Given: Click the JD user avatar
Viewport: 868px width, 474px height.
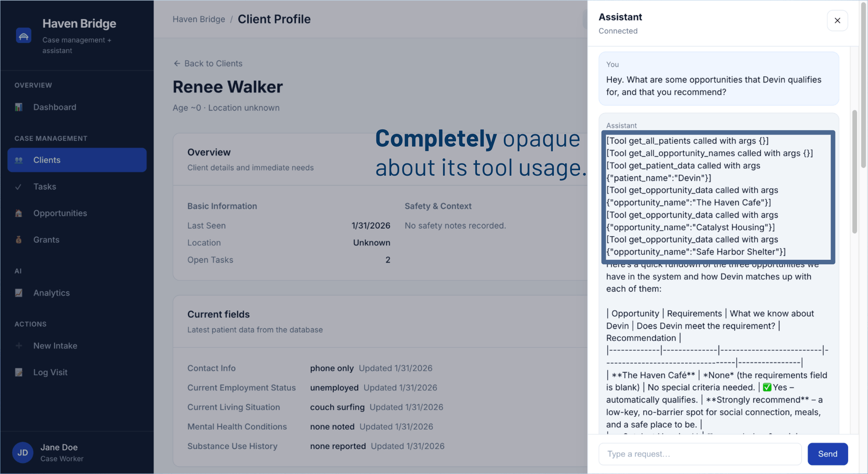Looking at the screenshot, I should pos(22,453).
